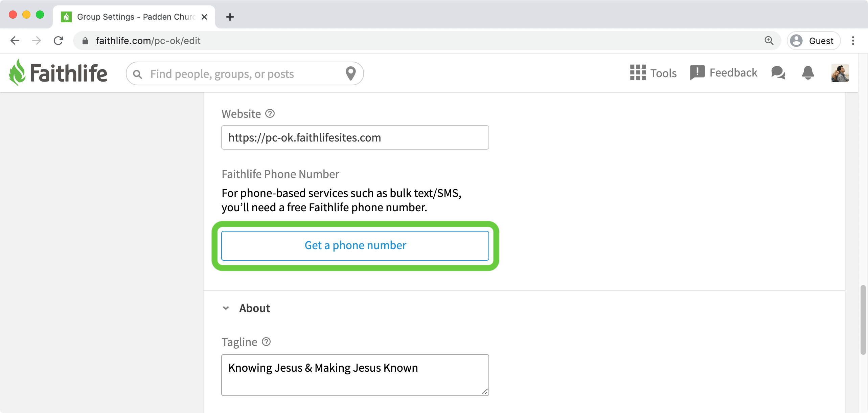
Task: Open the Tools grid menu
Action: [x=653, y=73]
